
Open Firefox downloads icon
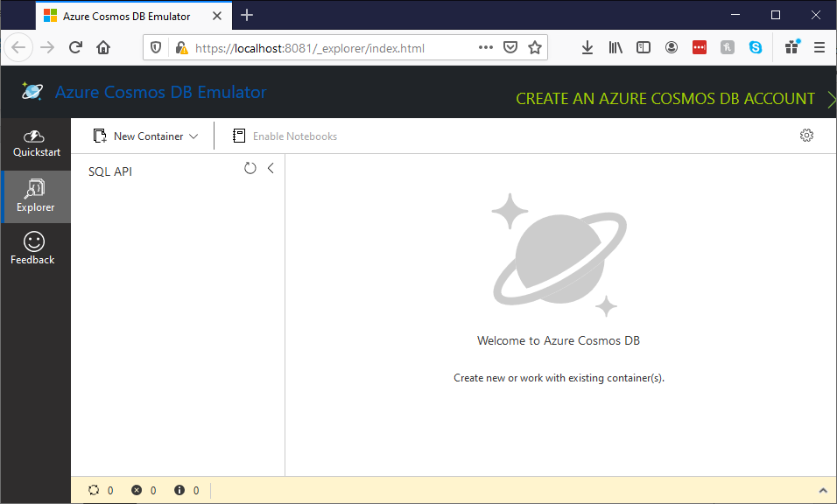[x=587, y=47]
